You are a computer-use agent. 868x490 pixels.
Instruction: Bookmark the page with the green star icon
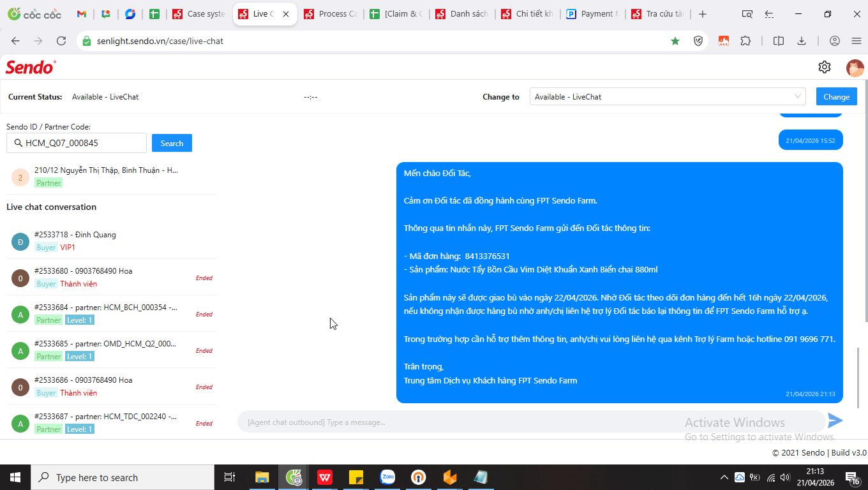click(x=675, y=41)
